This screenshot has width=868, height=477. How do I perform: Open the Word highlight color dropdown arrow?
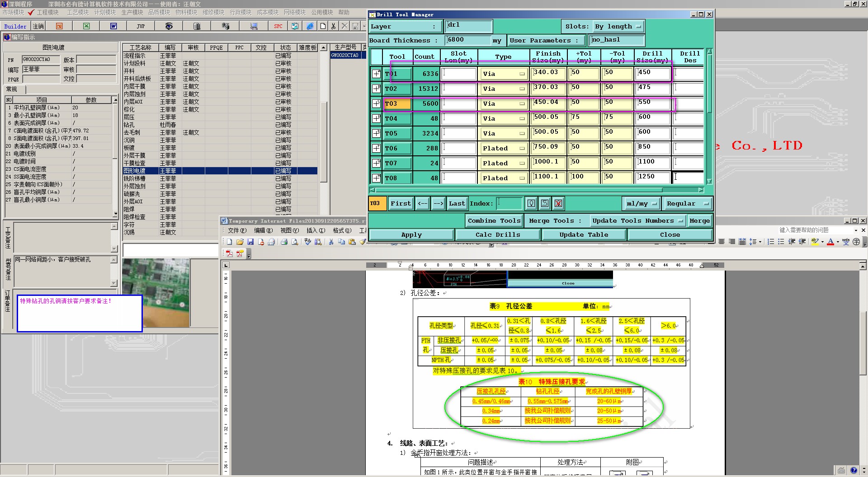822,242
